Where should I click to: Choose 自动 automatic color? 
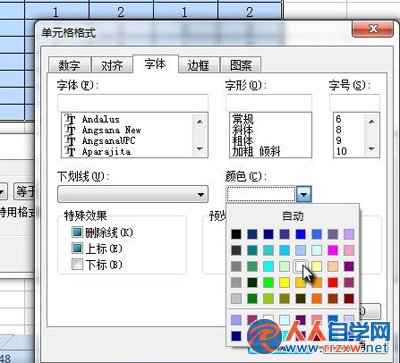[293, 216]
